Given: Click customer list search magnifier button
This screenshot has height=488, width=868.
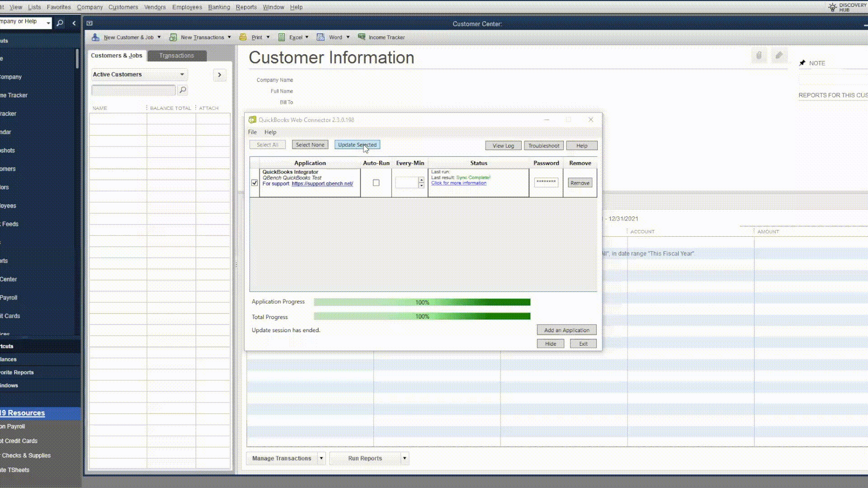Looking at the screenshot, I should [x=183, y=90].
